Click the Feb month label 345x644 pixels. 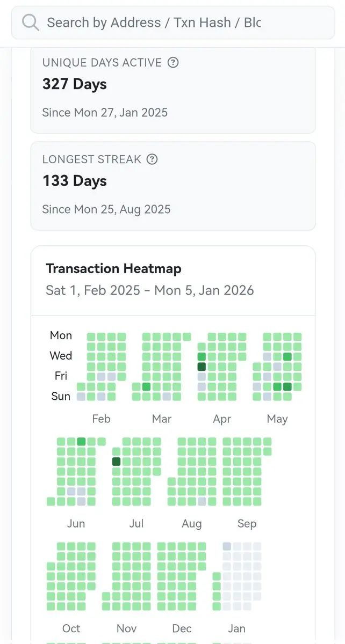pos(101,419)
